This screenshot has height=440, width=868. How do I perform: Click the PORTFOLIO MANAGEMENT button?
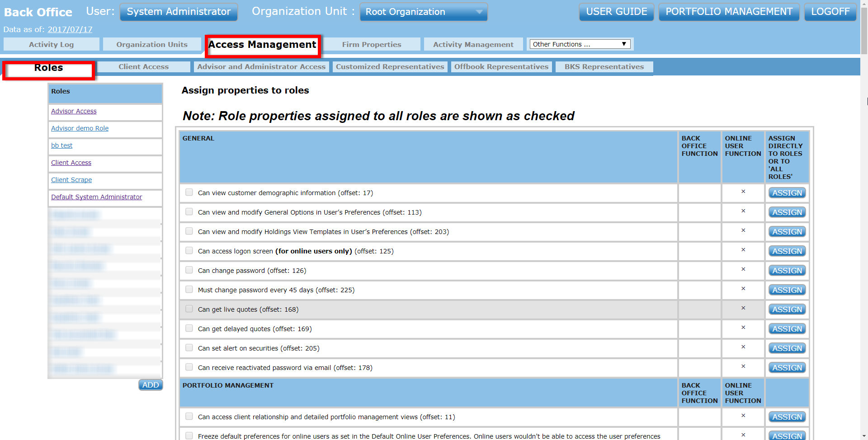pyautogui.click(x=728, y=12)
